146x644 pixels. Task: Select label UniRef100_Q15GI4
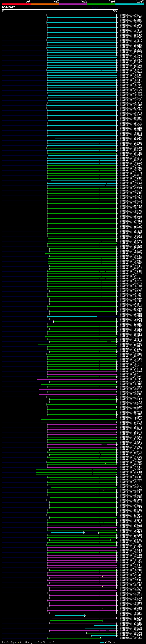tap(131, 369)
